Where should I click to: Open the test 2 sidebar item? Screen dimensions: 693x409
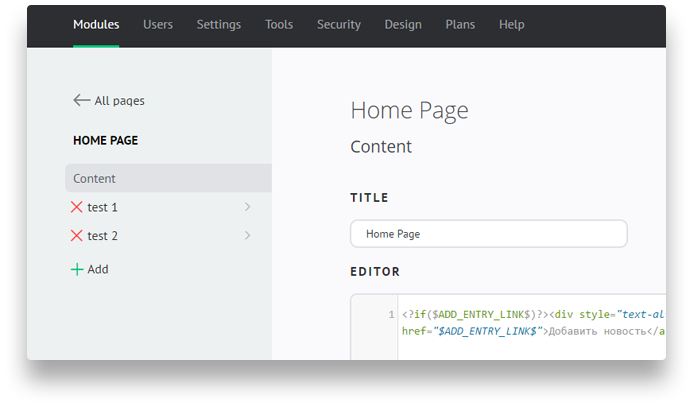(103, 236)
